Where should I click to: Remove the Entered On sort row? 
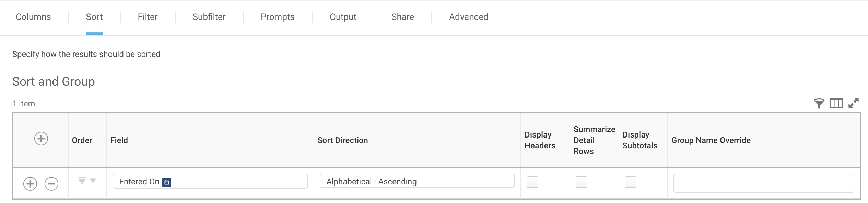[51, 184]
